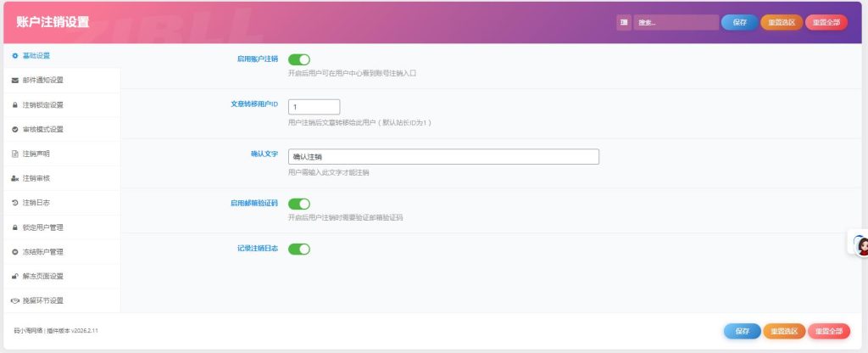Click the hint 开启后用户可在用户中心看到账号注销入口
Screen dimensions: 868x353
352,73
